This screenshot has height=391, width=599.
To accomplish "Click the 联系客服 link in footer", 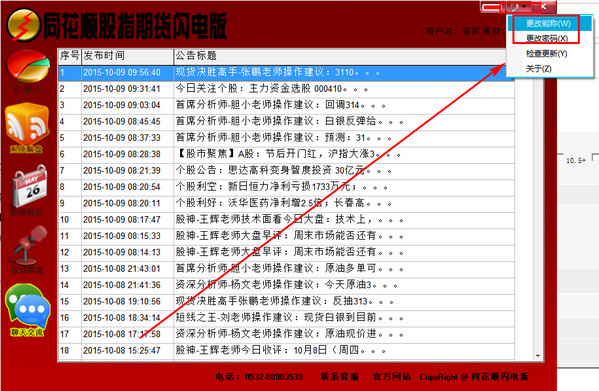I will click(339, 377).
